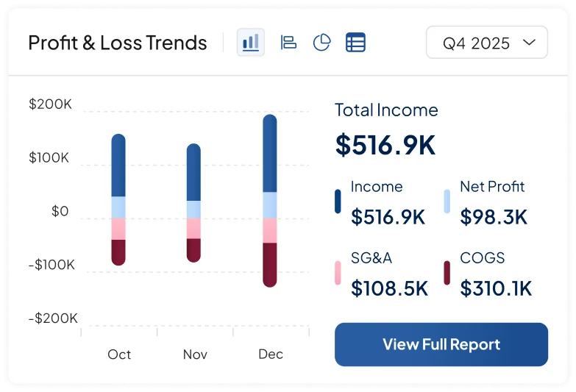Click the View Full Report button

click(441, 344)
